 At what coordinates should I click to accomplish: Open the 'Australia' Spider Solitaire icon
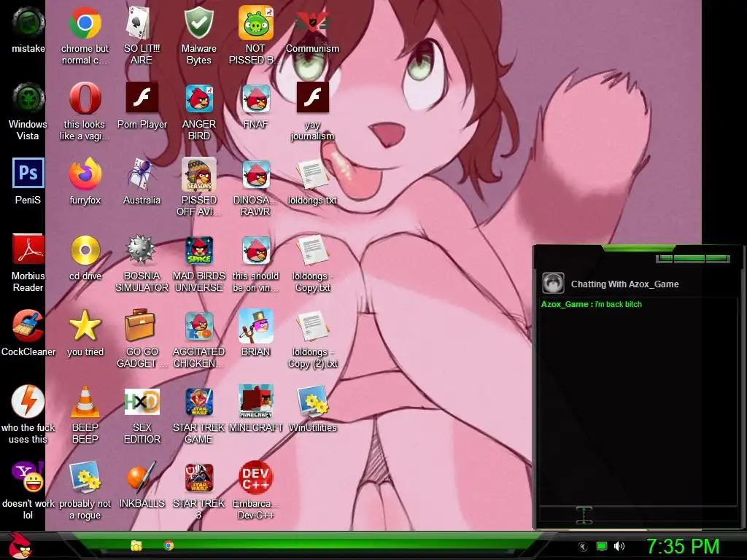pyautogui.click(x=142, y=174)
